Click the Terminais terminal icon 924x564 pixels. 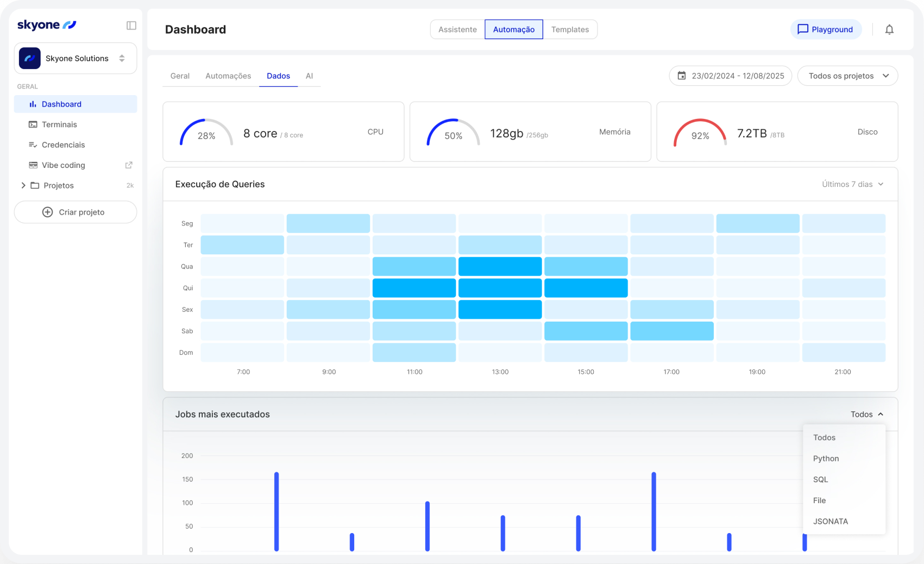point(33,124)
